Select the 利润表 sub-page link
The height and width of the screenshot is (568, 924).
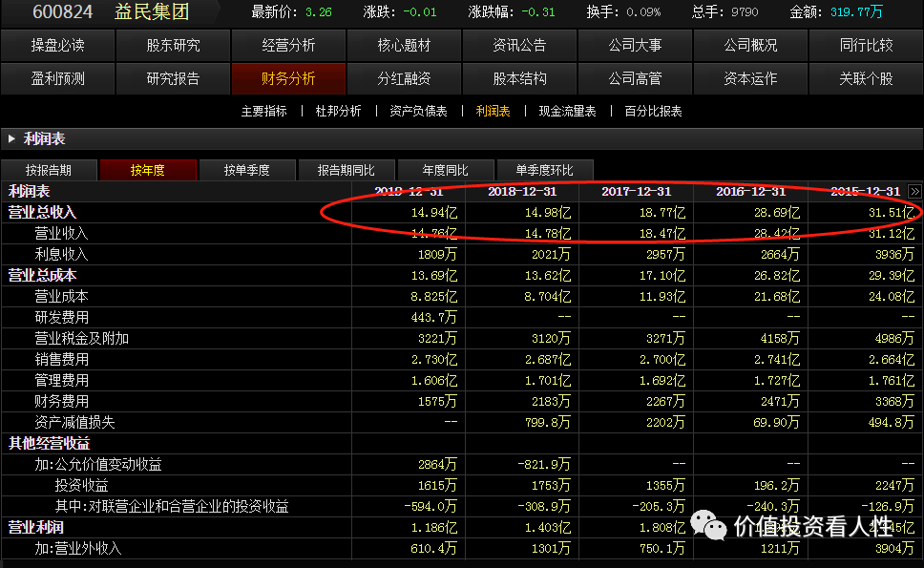pos(493,112)
